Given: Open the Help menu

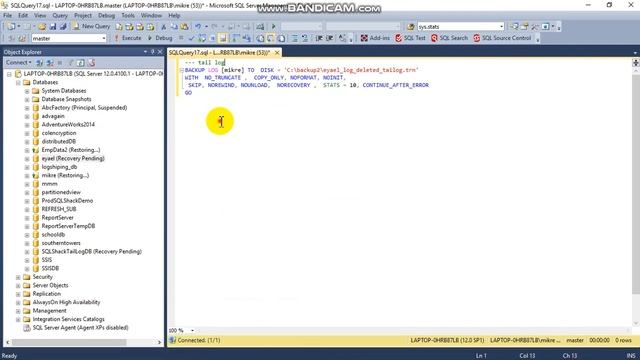Looking at the screenshot, I should pos(174,16).
